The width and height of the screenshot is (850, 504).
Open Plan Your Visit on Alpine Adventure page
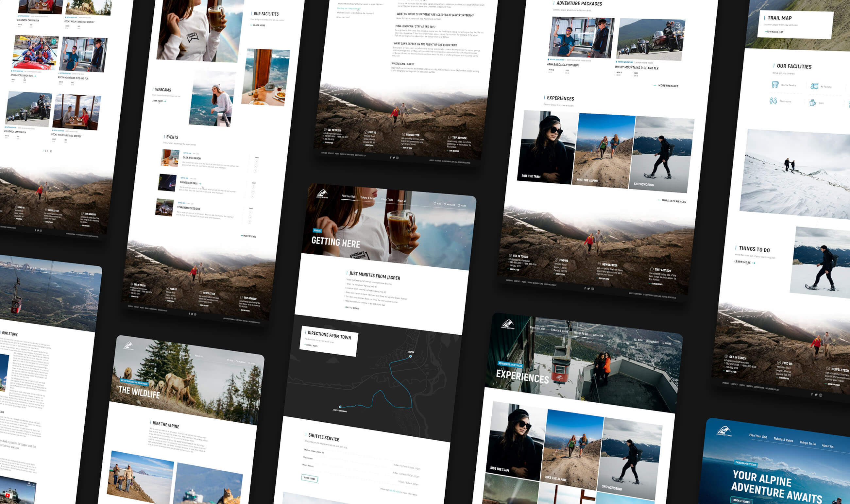click(x=758, y=436)
